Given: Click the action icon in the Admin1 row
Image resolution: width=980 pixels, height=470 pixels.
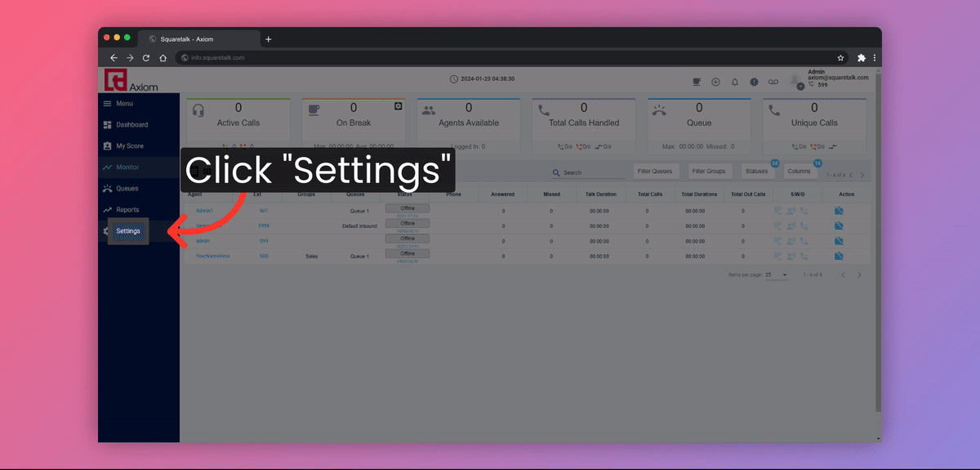Looking at the screenshot, I should (839, 211).
